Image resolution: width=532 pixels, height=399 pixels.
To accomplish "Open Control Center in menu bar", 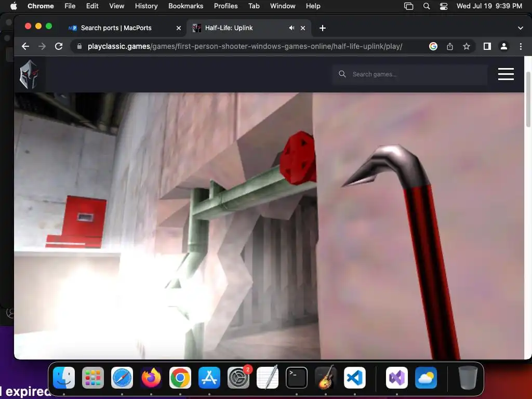I will point(444,6).
